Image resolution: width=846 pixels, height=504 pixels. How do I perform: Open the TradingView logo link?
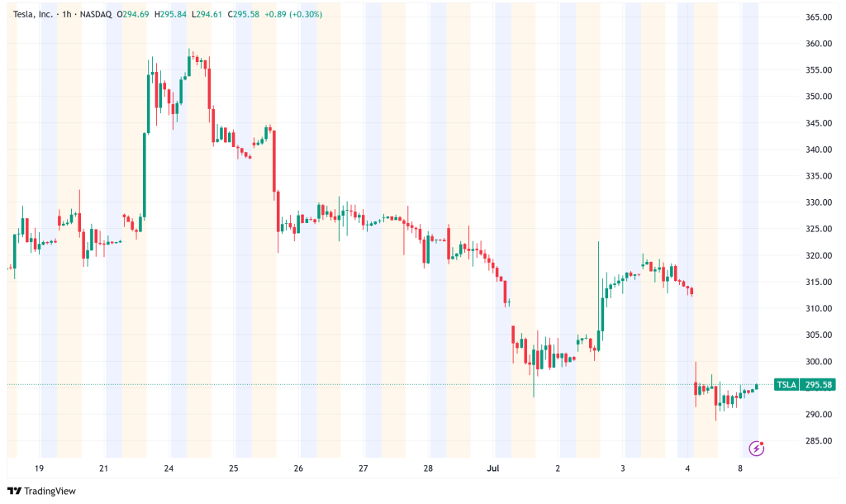[41, 491]
